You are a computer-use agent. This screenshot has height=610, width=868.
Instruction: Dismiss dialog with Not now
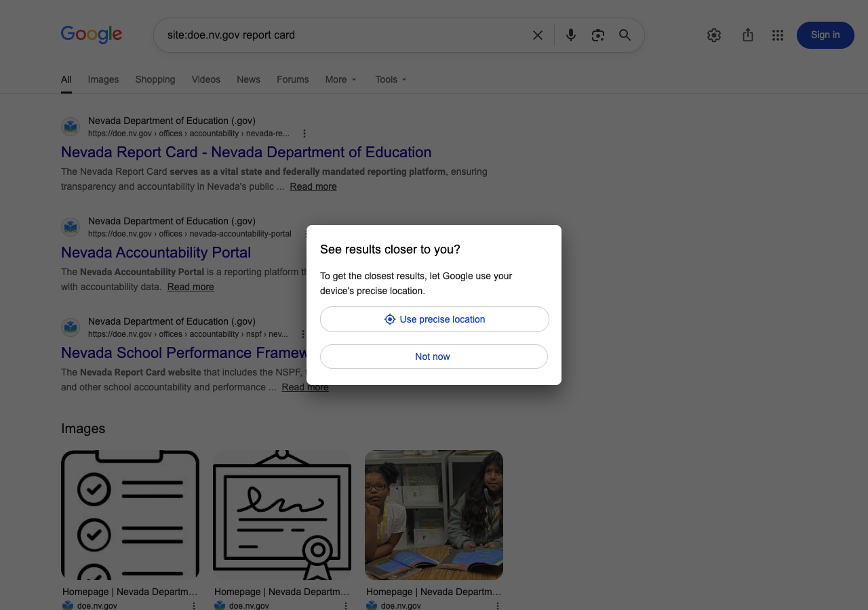[x=434, y=357]
